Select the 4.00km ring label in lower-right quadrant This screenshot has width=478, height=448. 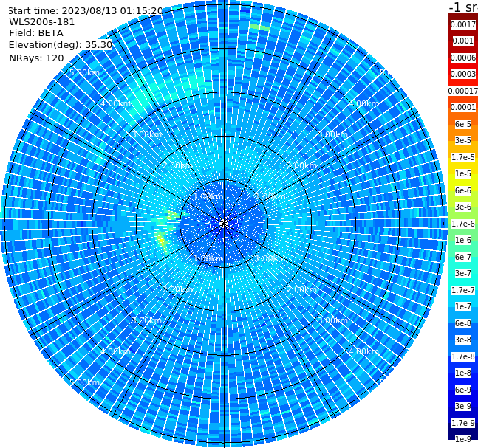[363, 351]
